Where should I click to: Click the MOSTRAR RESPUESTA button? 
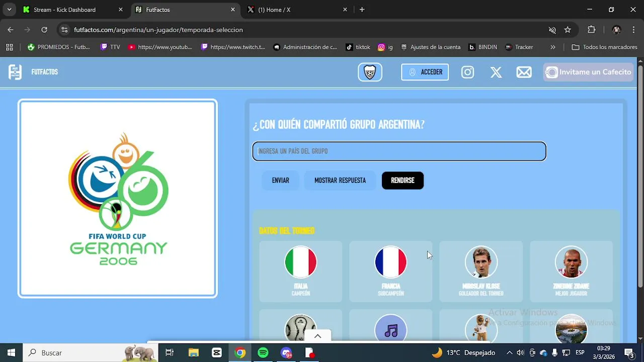340,180
